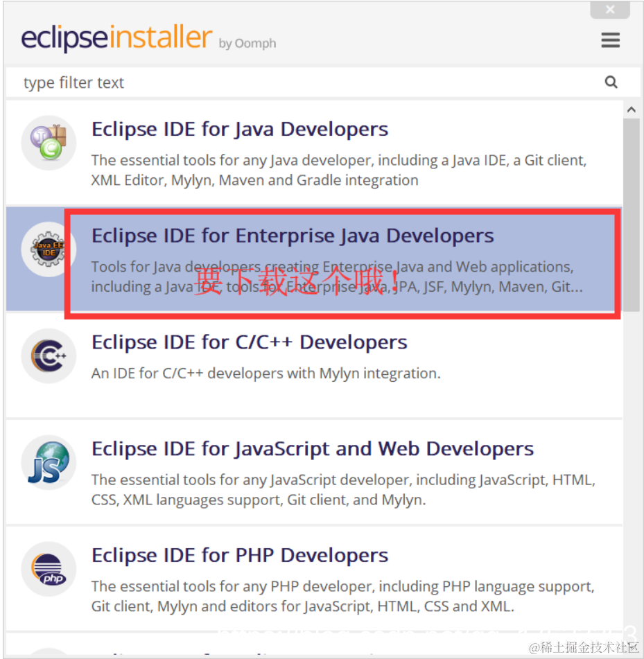This screenshot has width=644, height=659.
Task: Select Eclipse IDE for PHP Developers
Action: (x=314, y=579)
